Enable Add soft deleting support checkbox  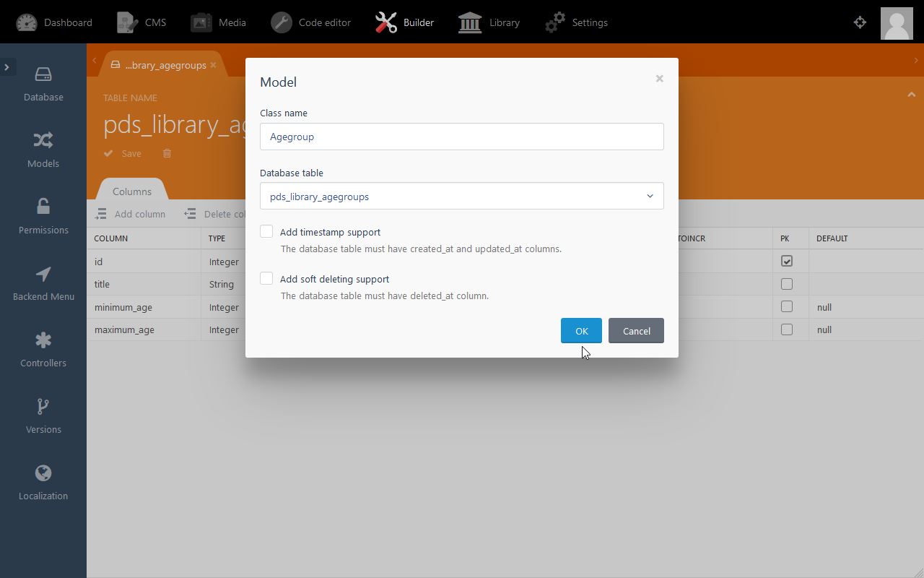[266, 279]
